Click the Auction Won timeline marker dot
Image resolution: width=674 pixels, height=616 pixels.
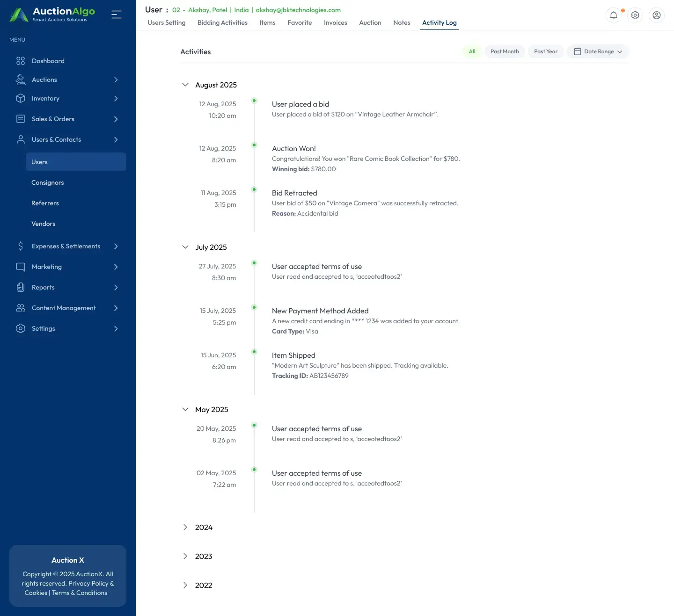pos(254,145)
